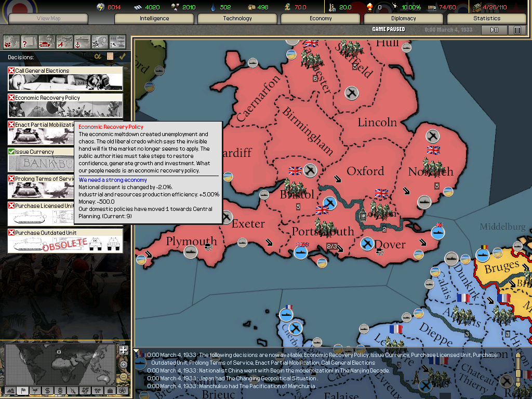Switch to victory points star map mode
532x399 pixels.
coord(123,391)
